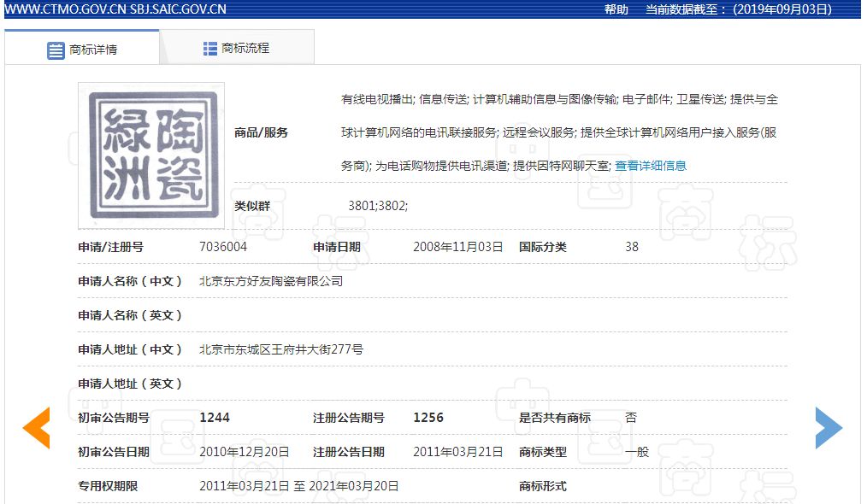Click the blue next arrow
Screen dimensions: 867x504
[x=829, y=427]
